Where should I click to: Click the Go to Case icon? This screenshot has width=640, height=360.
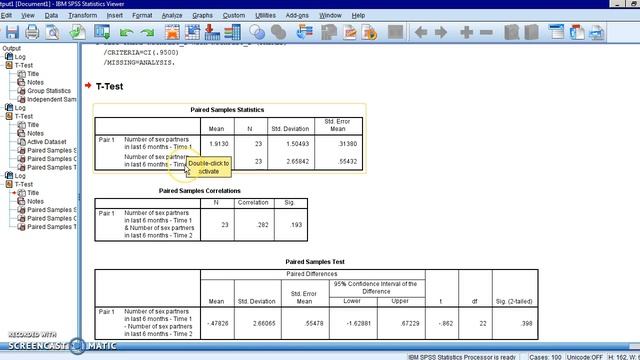pyautogui.click(x=192, y=32)
